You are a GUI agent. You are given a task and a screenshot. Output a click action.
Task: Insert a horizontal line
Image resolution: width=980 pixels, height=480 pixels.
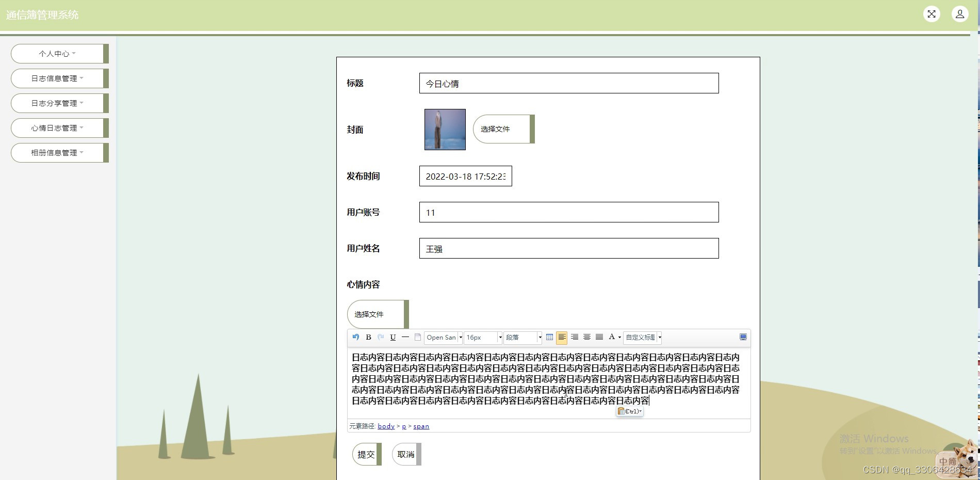coord(405,337)
